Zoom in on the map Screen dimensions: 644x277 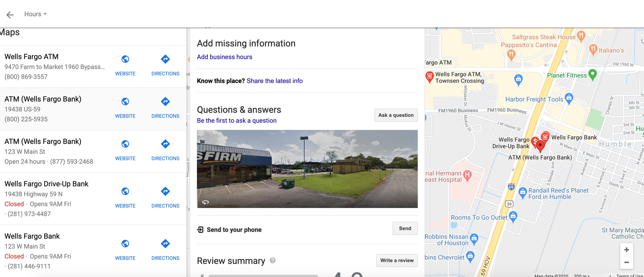click(626, 250)
